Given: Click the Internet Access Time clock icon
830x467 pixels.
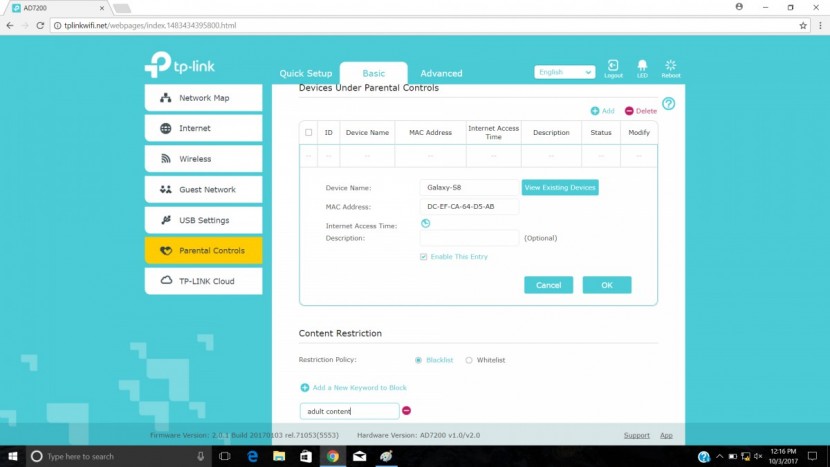Looking at the screenshot, I should [425, 223].
